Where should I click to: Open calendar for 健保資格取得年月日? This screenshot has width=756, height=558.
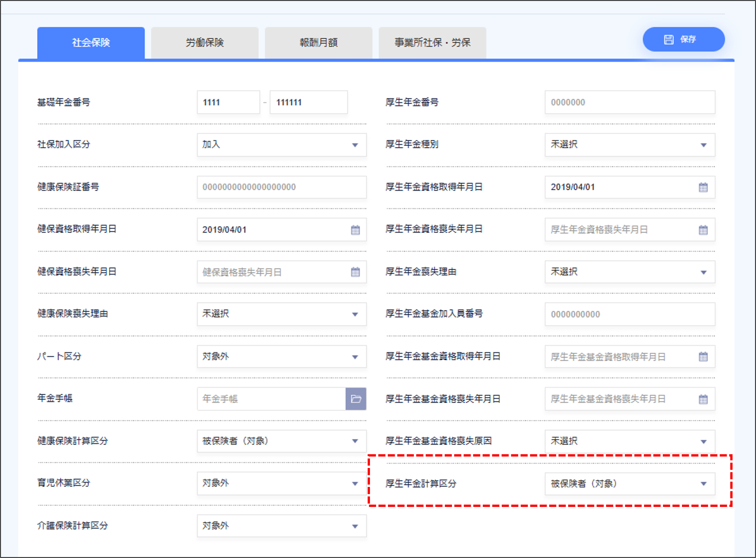click(355, 230)
